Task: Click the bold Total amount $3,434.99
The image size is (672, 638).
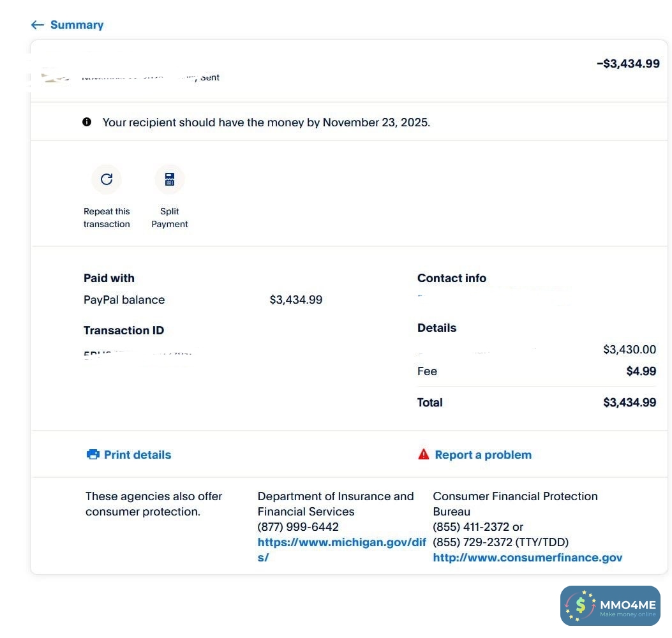Action: [629, 403]
